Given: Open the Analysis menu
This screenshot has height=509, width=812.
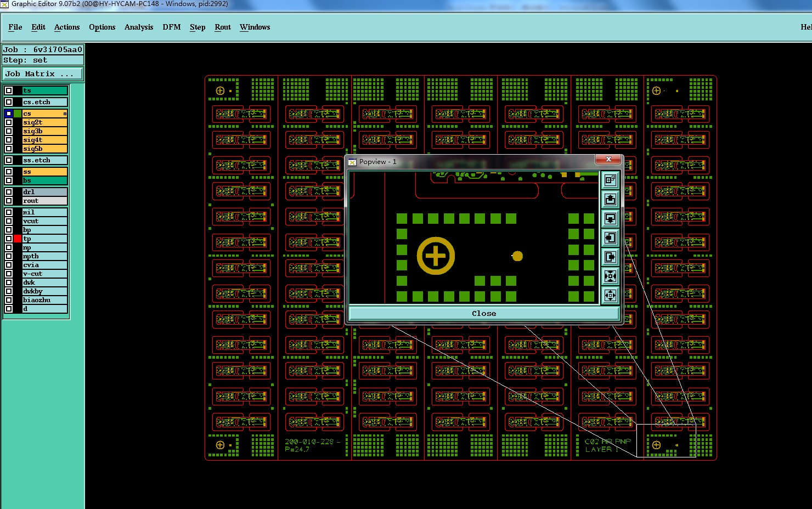Looking at the screenshot, I should click(139, 27).
